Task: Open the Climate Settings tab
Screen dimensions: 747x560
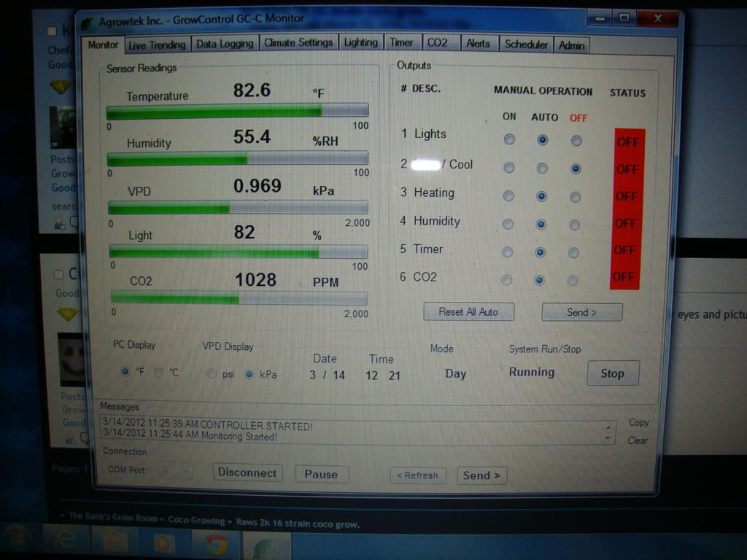Action: (x=298, y=43)
